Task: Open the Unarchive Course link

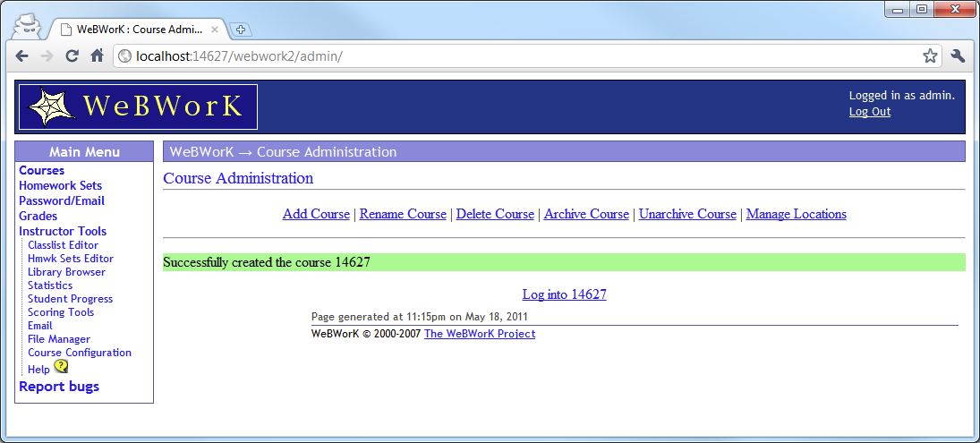Action: [x=687, y=214]
